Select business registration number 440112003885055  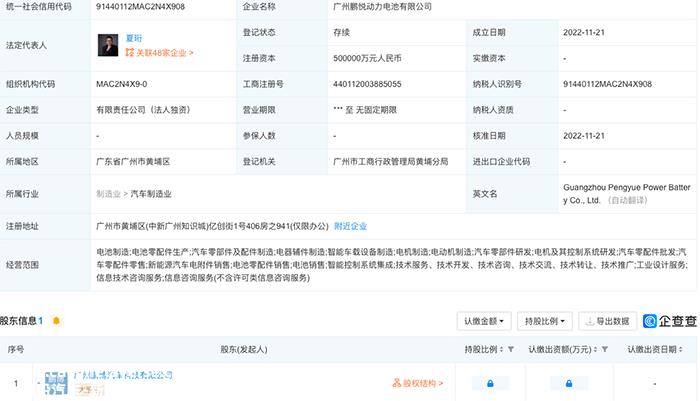pyautogui.click(x=367, y=84)
